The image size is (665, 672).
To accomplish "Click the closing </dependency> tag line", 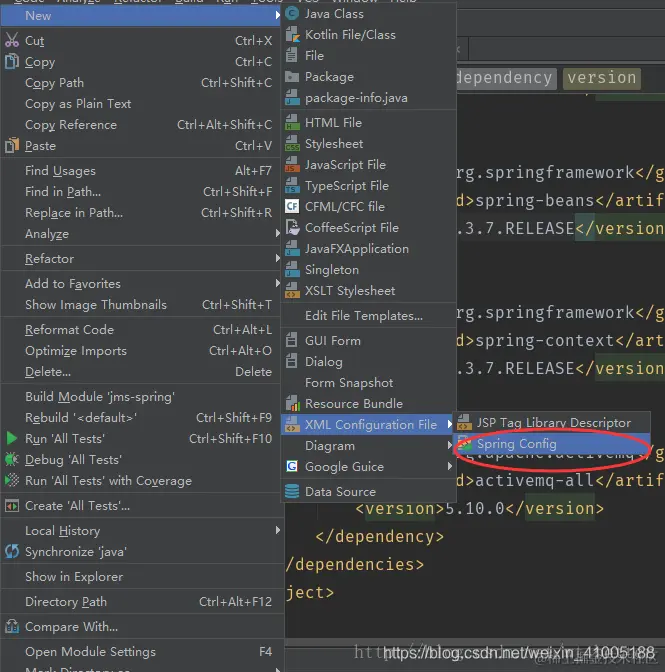I will (380, 537).
